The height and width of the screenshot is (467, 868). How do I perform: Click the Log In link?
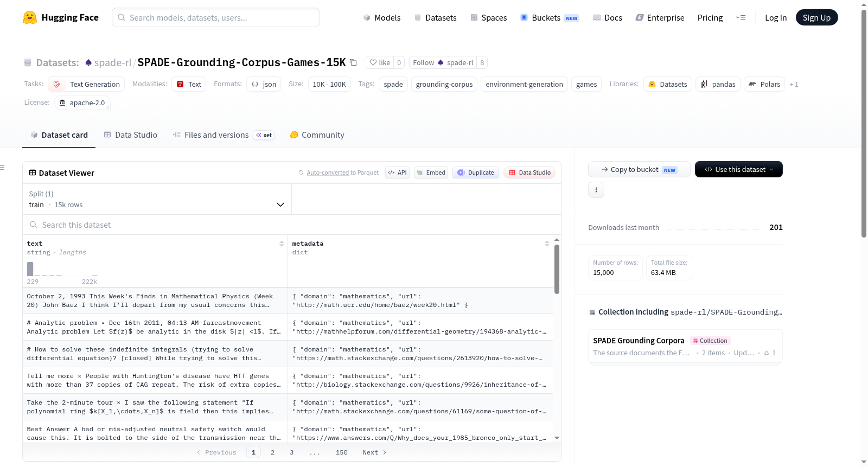tap(776, 17)
